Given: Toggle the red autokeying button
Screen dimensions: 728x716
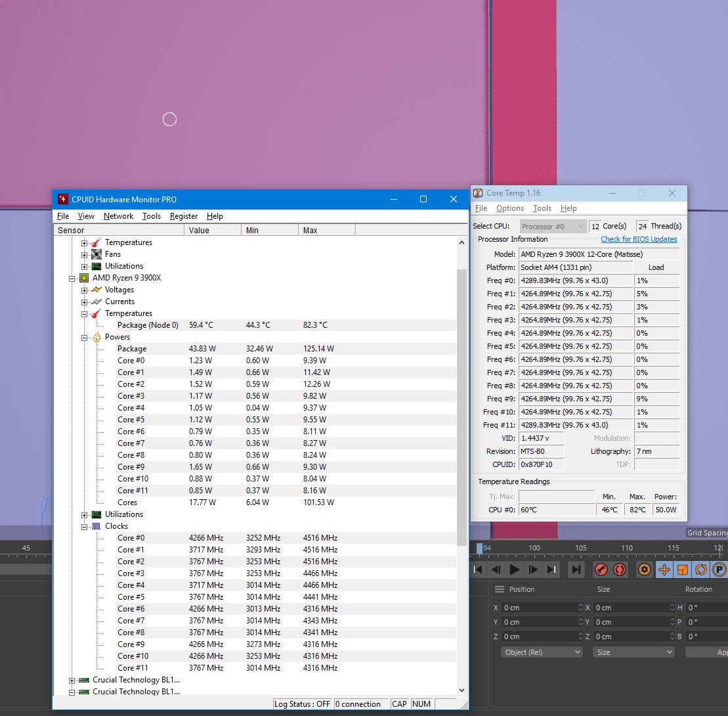Looking at the screenshot, I should pyautogui.click(x=620, y=570).
